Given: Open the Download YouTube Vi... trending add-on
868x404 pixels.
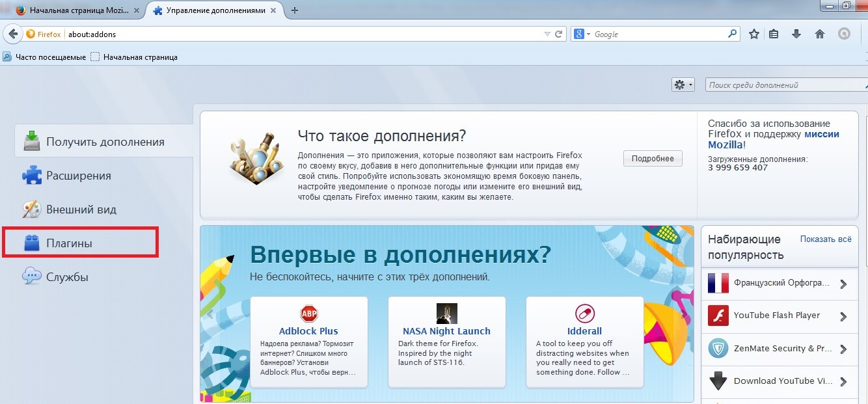Looking at the screenshot, I should point(780,381).
